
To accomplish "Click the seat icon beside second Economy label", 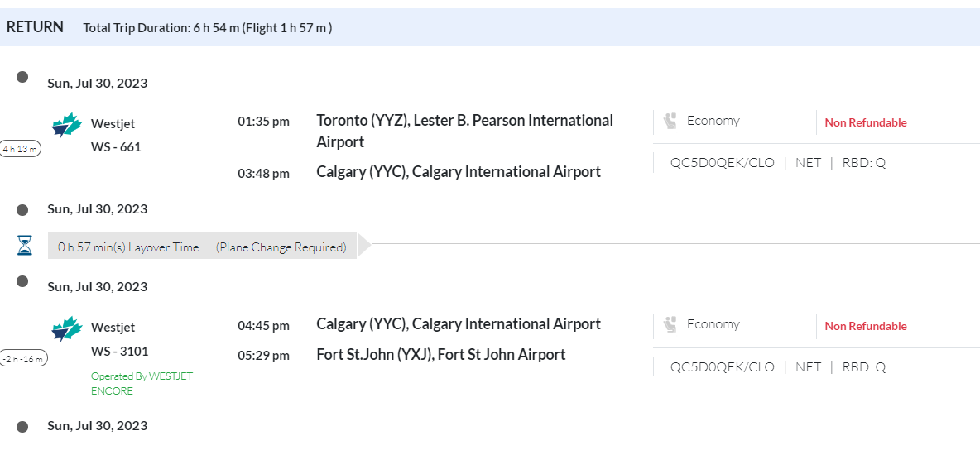I will 670,325.
